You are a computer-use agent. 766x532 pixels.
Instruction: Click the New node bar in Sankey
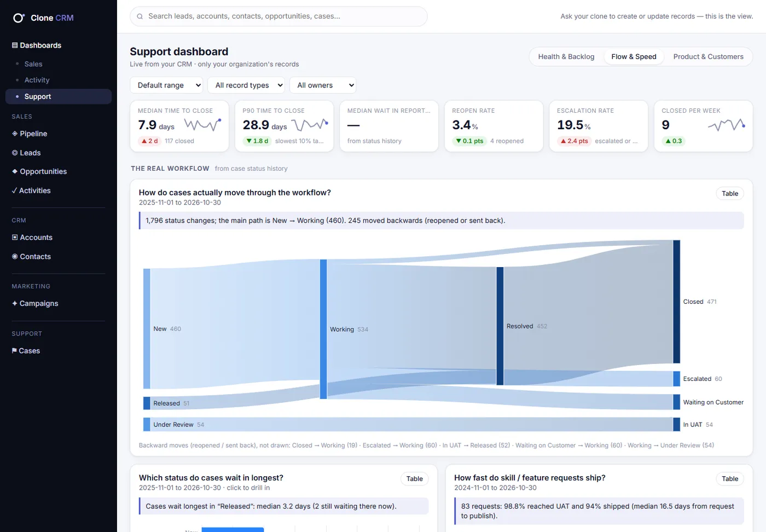click(147, 329)
